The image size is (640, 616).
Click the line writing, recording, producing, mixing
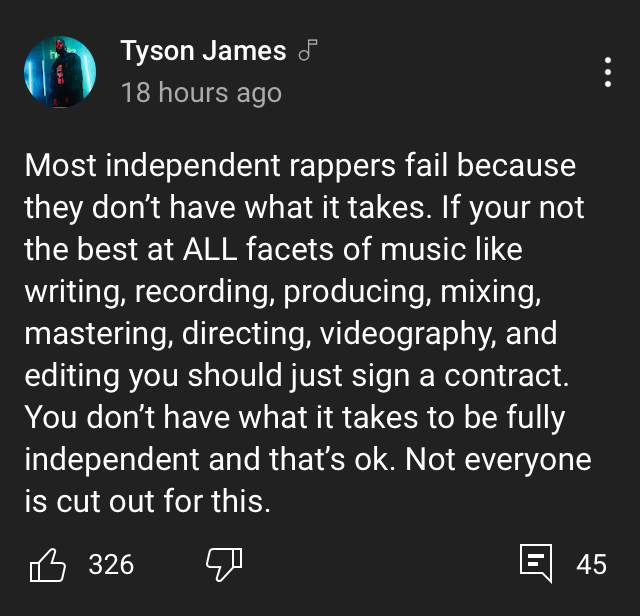283,292
